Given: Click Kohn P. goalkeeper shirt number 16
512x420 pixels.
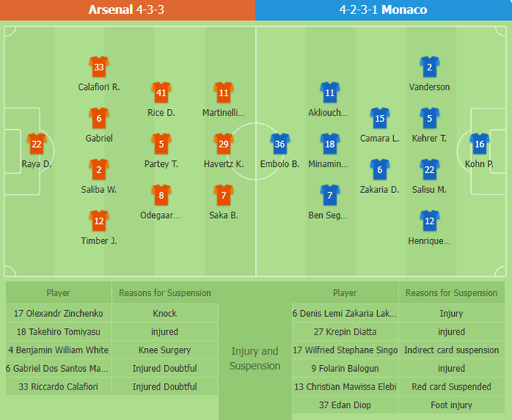Looking at the screenshot, I should pos(479,144).
